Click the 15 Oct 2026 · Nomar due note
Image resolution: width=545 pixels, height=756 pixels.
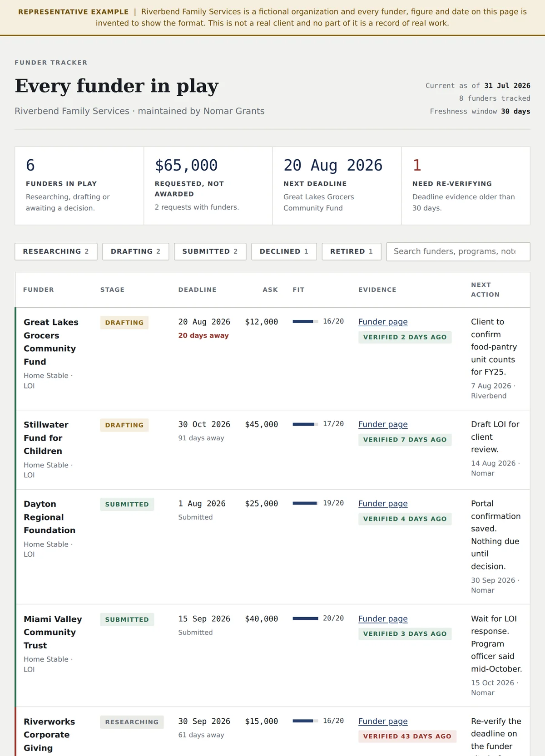[495, 688]
